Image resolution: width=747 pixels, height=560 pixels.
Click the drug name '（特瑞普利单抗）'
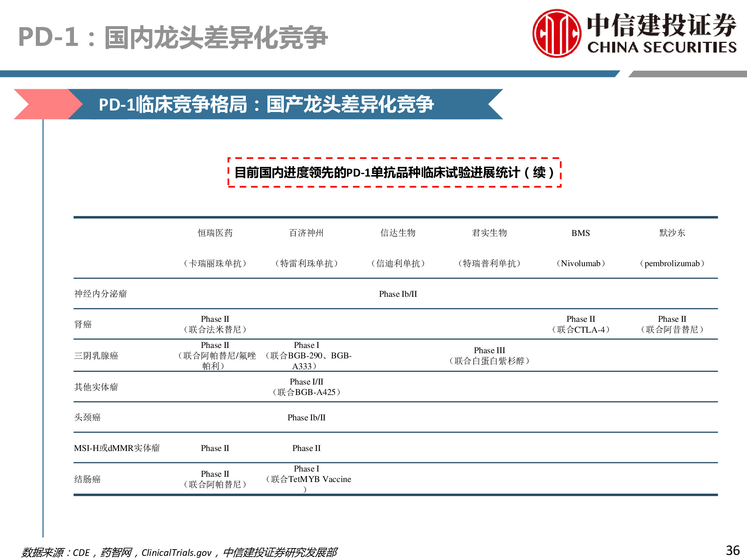pyautogui.click(x=490, y=264)
